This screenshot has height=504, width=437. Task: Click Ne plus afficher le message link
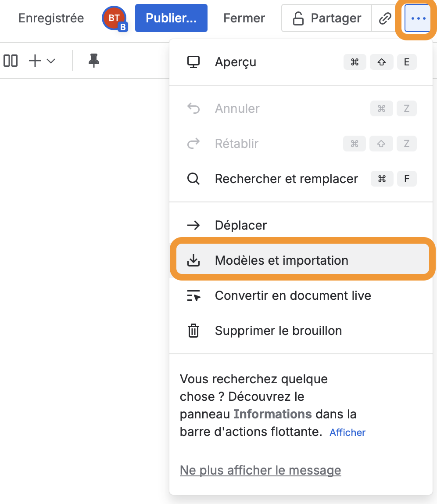tap(260, 470)
